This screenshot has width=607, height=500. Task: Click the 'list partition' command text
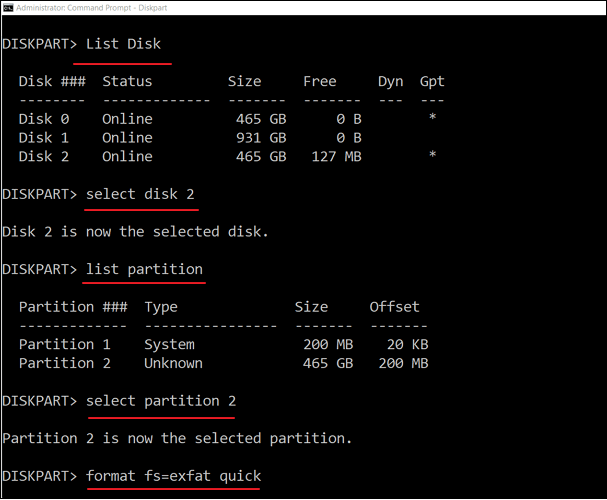(x=144, y=269)
